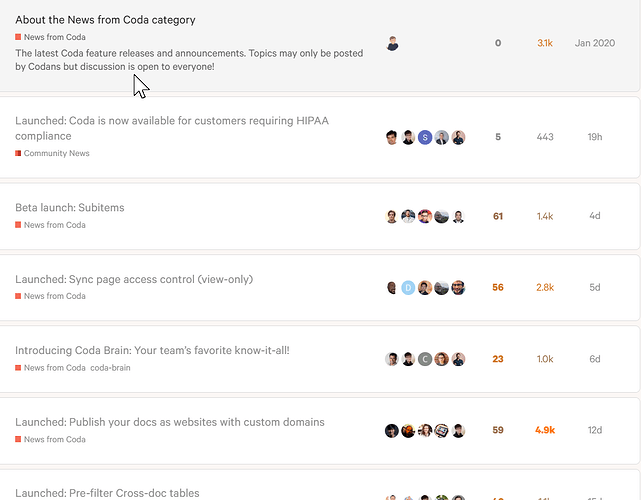Screen dimensions: 641x500
Task: Click the last avatar in the HIPAA compliance row
Action: [x=458, y=137]
